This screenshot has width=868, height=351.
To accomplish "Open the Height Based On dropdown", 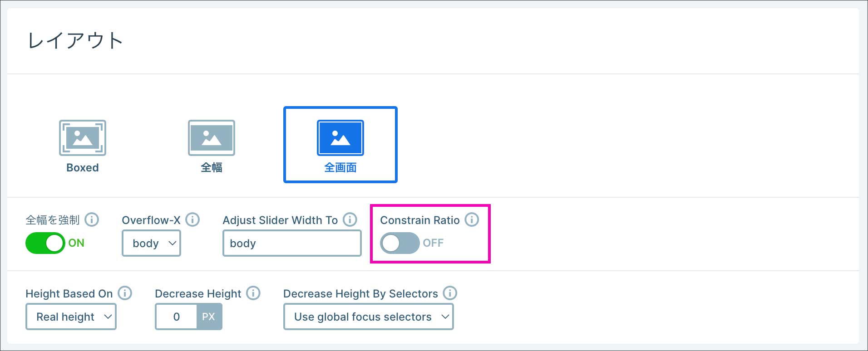I will pos(71,317).
